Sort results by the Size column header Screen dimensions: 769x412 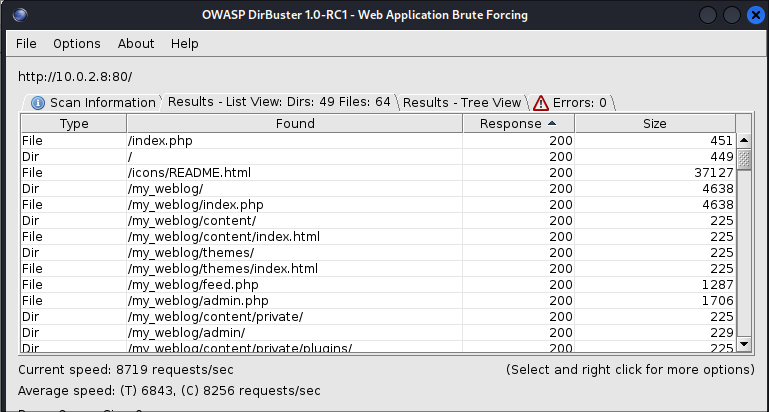pyautogui.click(x=654, y=124)
